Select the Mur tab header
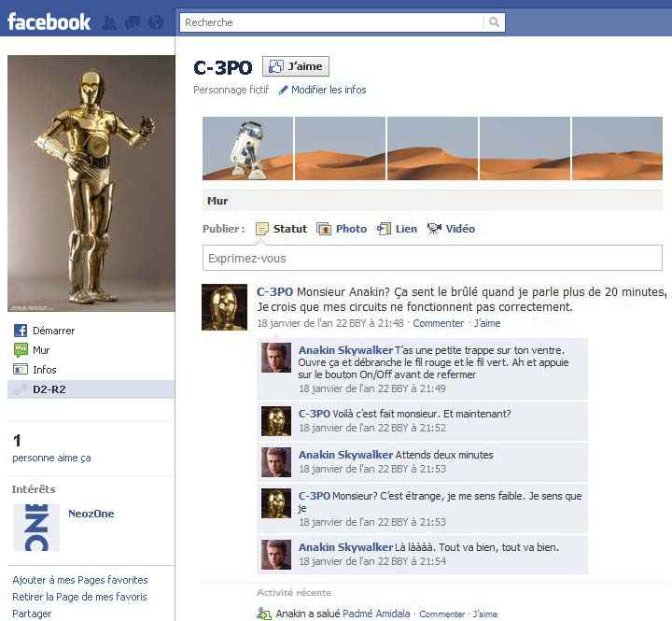This screenshot has width=672, height=621. (x=217, y=201)
